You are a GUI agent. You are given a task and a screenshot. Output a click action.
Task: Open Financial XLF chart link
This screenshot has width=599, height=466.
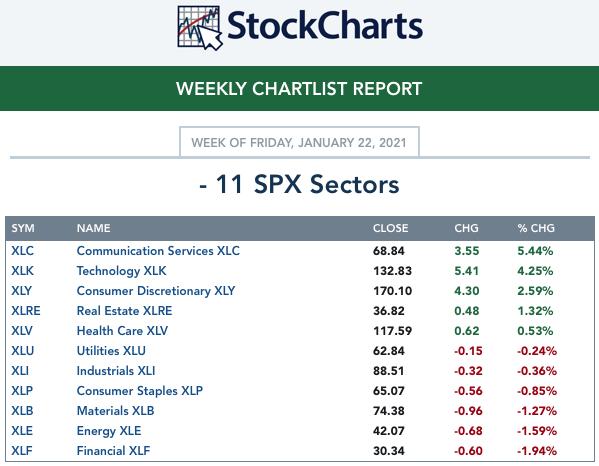113,451
